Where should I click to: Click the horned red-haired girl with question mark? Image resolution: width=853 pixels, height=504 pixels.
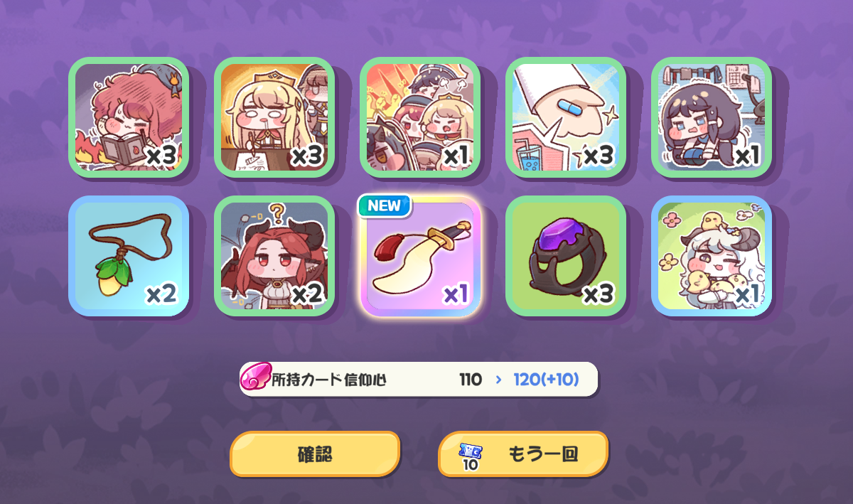[274, 256]
